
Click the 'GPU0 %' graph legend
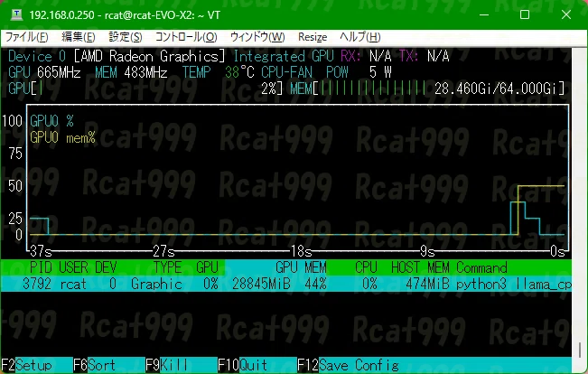tap(51, 121)
